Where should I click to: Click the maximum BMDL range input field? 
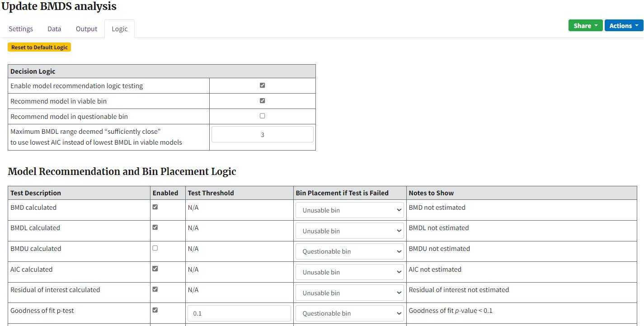pyautogui.click(x=262, y=134)
